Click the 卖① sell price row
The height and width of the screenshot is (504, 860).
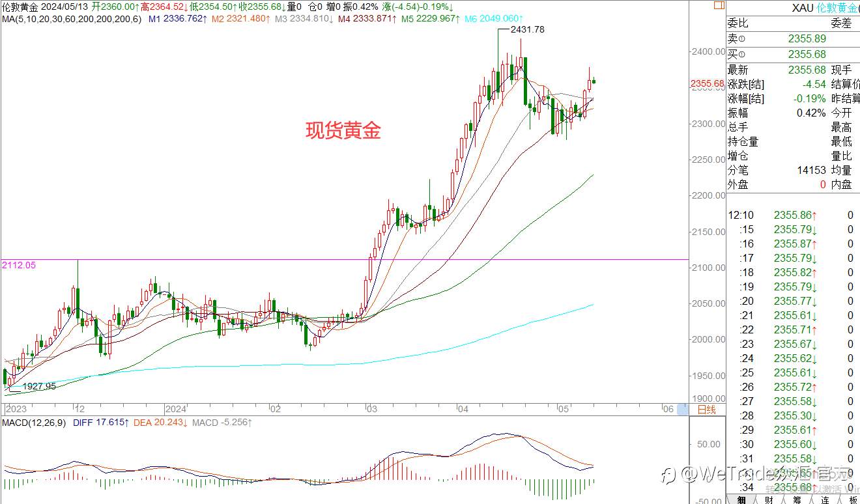tap(793, 39)
